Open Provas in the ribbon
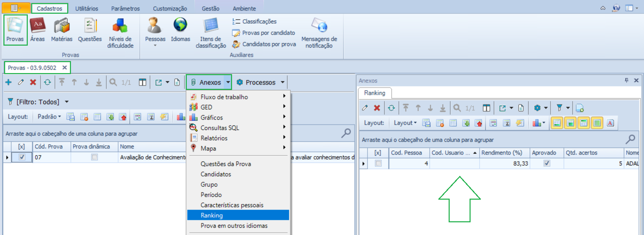This screenshot has height=235, width=644. pyautogui.click(x=15, y=30)
